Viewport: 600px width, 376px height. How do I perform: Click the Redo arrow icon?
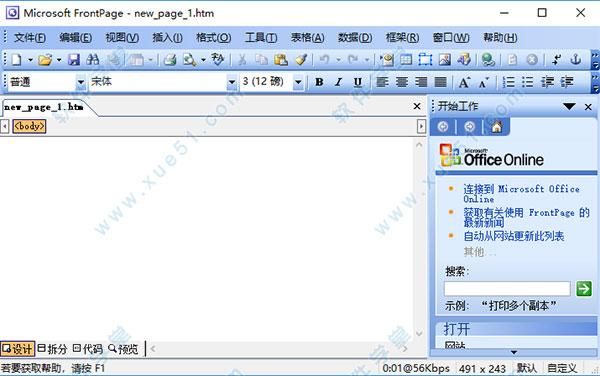point(353,60)
